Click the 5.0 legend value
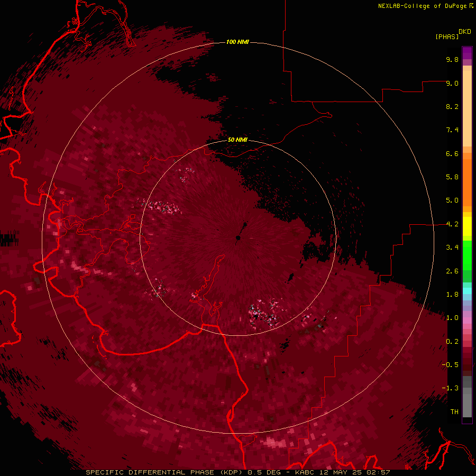This screenshot has width=476, height=476. click(452, 200)
